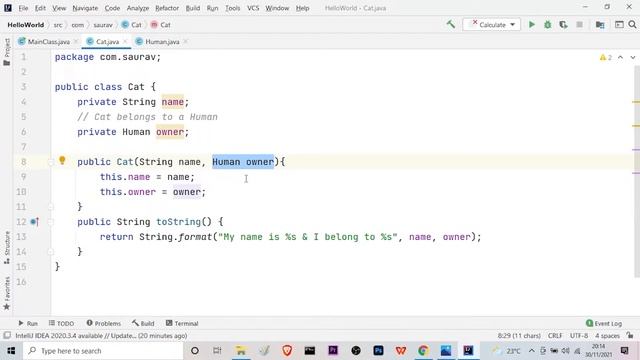Open the View menu

pyautogui.click(x=59, y=8)
